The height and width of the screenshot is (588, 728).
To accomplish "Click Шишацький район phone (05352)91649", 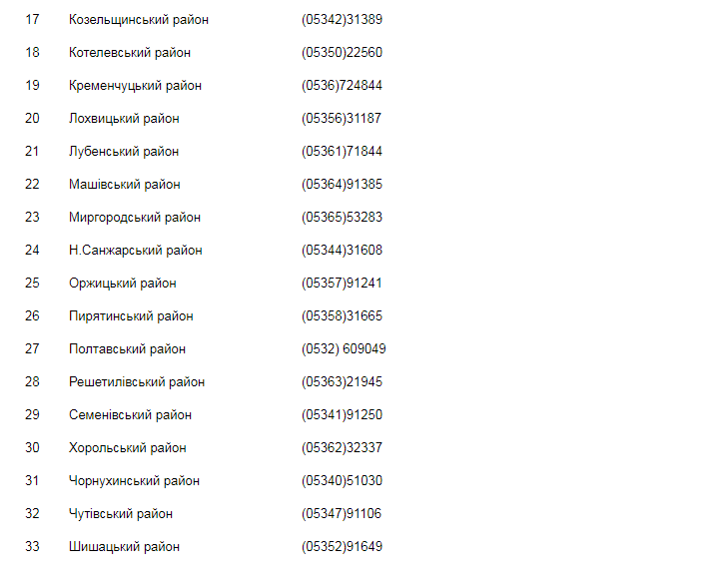I will point(342,547).
